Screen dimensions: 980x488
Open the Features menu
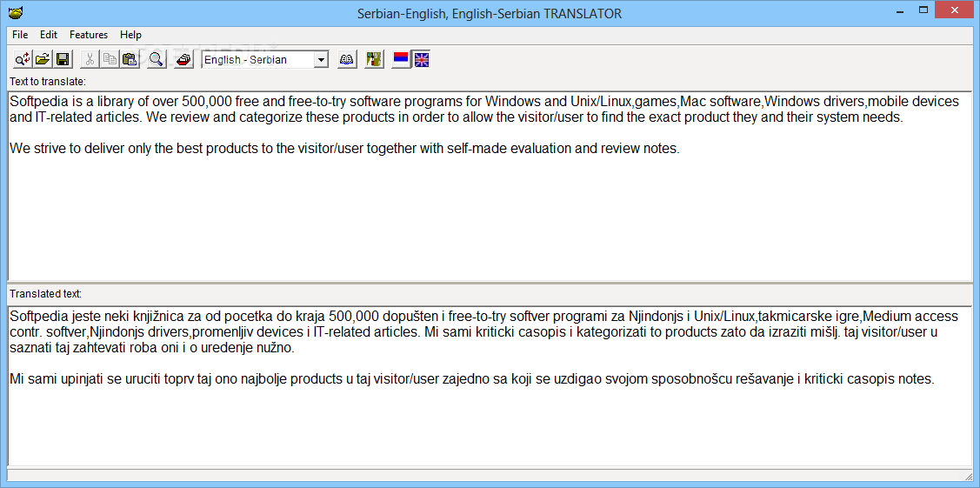(89, 35)
